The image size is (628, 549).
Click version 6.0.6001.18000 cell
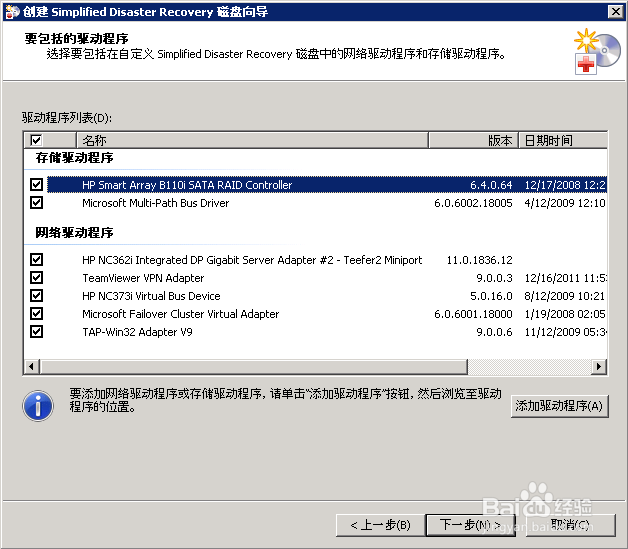coord(473,314)
